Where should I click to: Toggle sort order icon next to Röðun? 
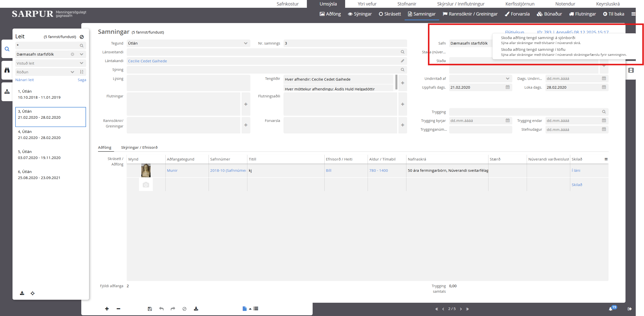pos(82,72)
